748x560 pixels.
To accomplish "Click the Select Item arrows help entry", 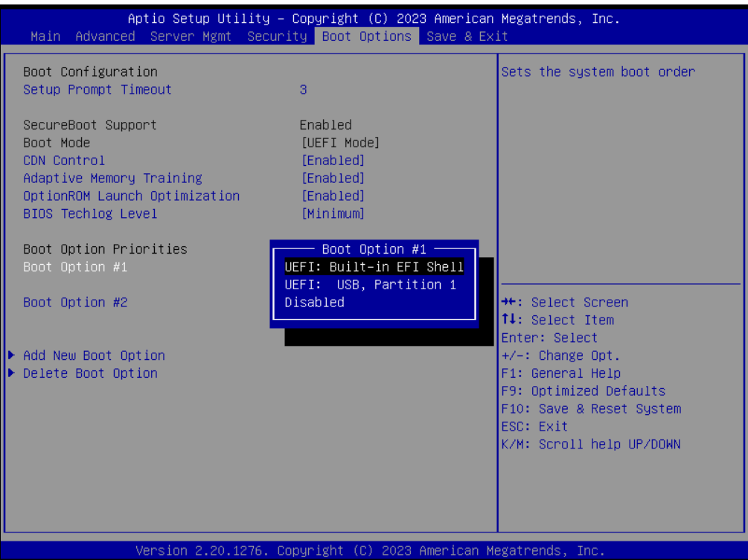I will tap(557, 321).
